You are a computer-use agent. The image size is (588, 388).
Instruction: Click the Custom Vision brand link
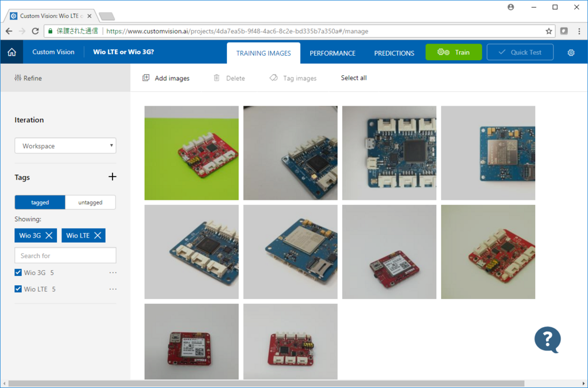[53, 52]
